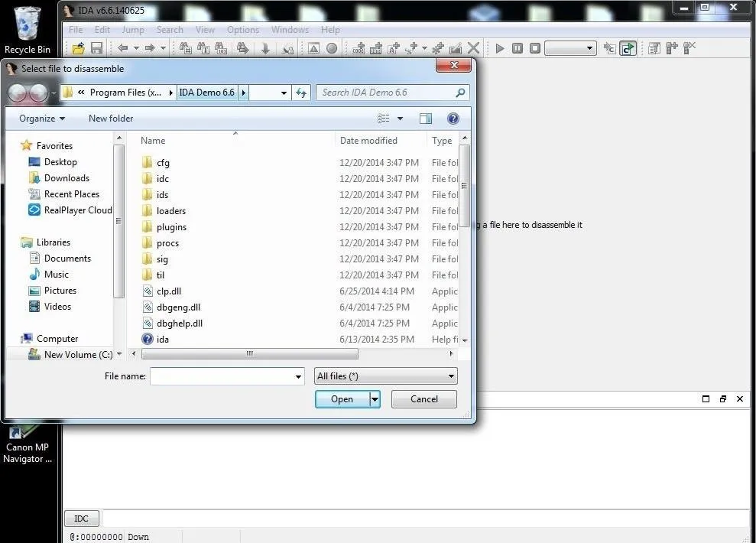Click the convert to code icon
The width and height of the screenshot is (756, 543).
[359, 48]
